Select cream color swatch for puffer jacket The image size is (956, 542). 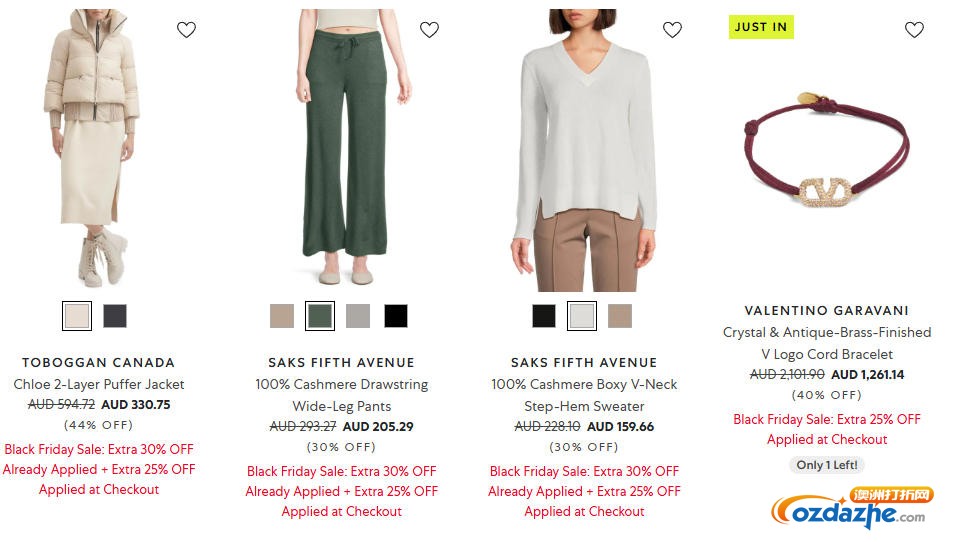pos(77,316)
